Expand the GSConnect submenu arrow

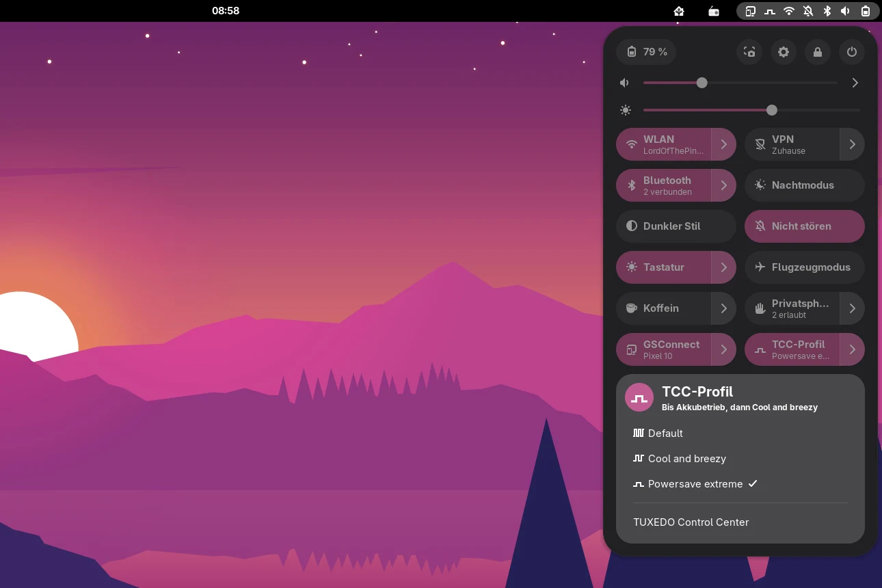[x=724, y=349]
